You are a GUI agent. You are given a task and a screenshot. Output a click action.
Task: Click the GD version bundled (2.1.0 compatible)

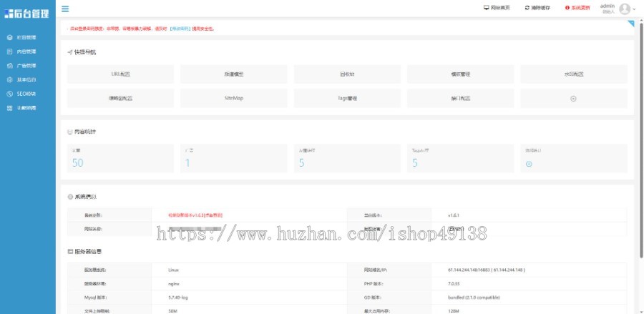point(474,298)
